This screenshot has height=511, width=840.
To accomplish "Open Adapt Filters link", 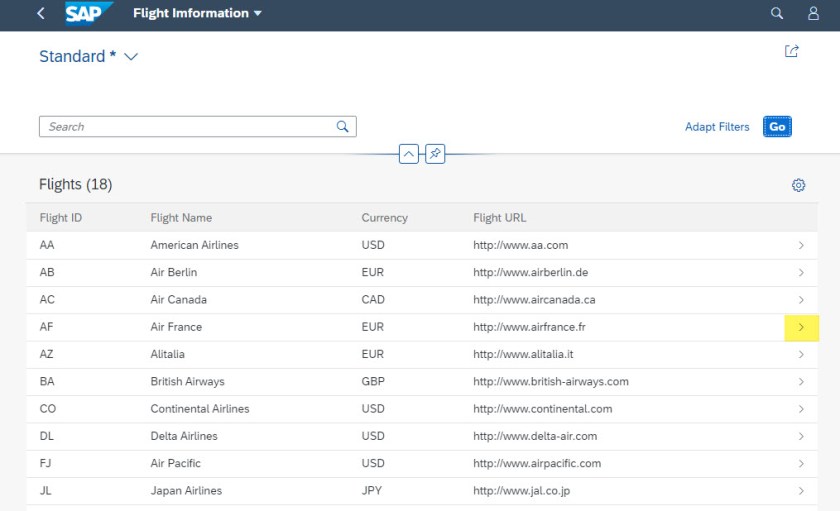I will coord(716,127).
